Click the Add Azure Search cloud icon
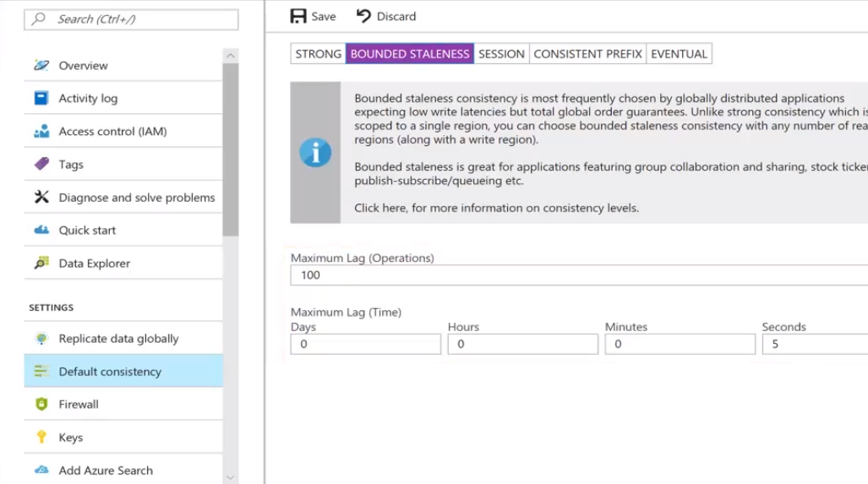This screenshot has width=868, height=484. pyautogui.click(x=41, y=470)
